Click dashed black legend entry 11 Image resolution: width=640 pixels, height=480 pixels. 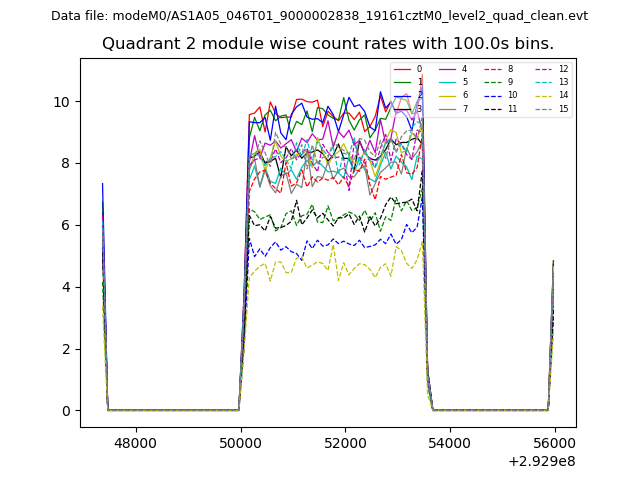[x=499, y=108]
